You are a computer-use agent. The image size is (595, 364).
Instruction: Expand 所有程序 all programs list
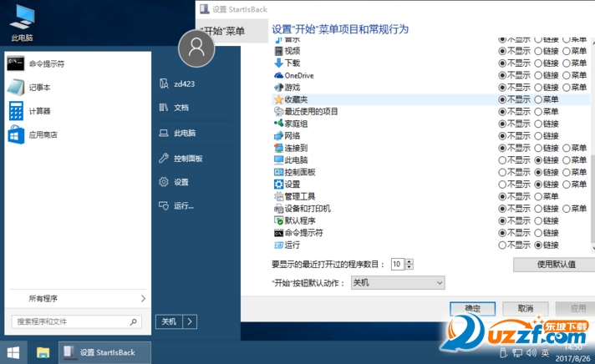click(x=78, y=298)
